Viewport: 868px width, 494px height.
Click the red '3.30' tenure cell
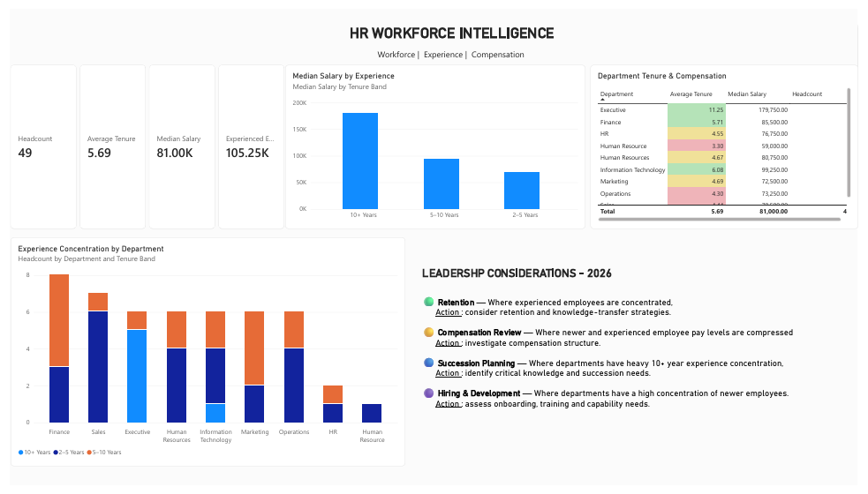(697, 146)
